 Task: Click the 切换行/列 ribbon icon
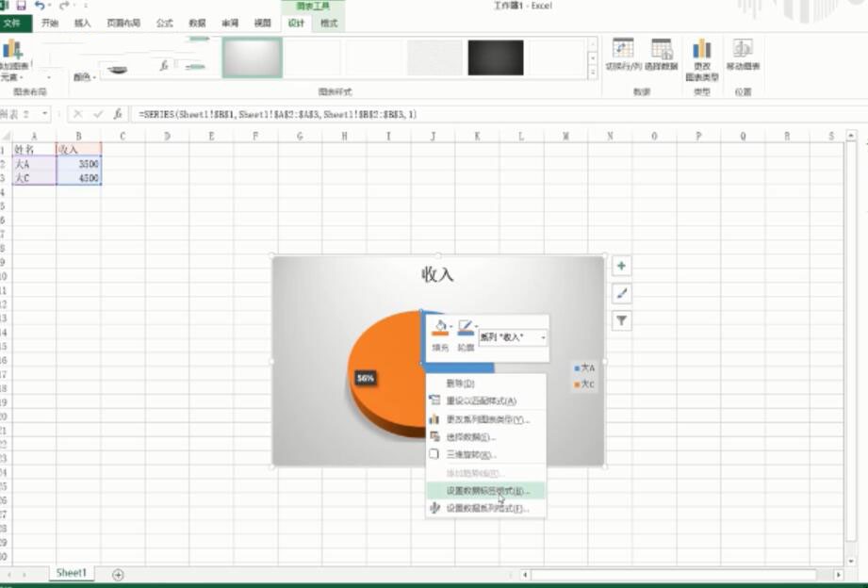(x=622, y=49)
